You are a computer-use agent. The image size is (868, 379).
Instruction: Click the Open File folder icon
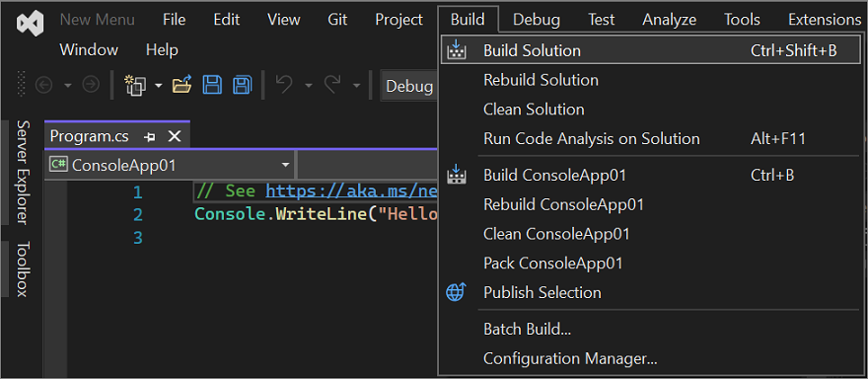point(182,84)
